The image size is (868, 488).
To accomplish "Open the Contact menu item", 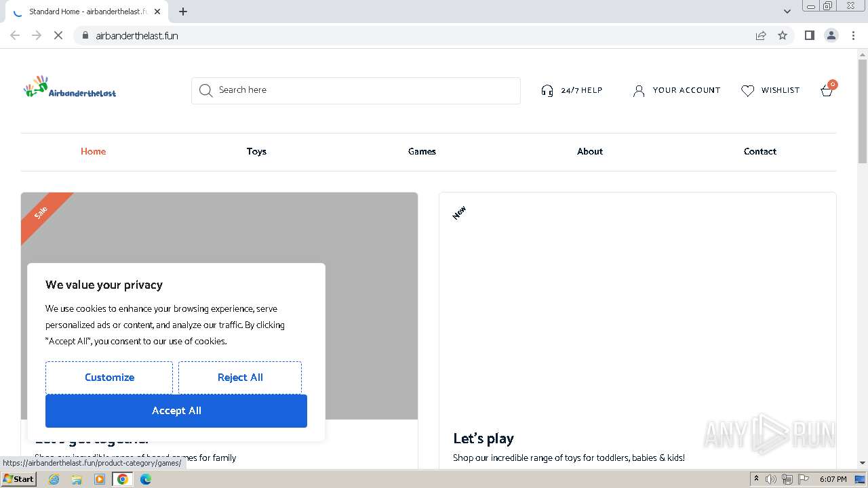I will [x=759, y=151].
